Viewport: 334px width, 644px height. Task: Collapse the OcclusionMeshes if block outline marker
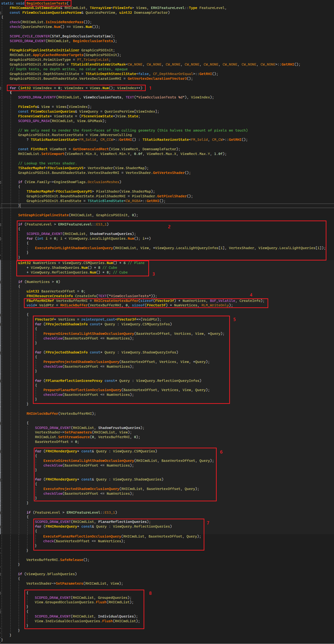coord(1,182)
